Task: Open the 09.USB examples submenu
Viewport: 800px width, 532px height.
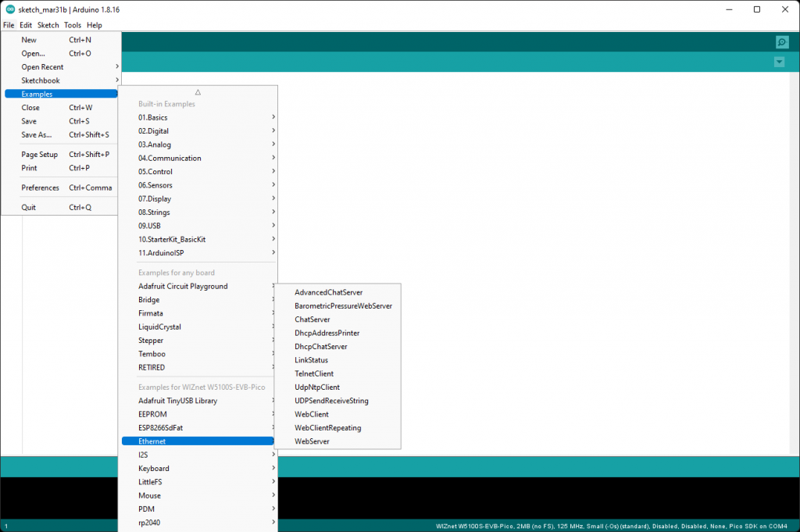Action: pos(198,226)
